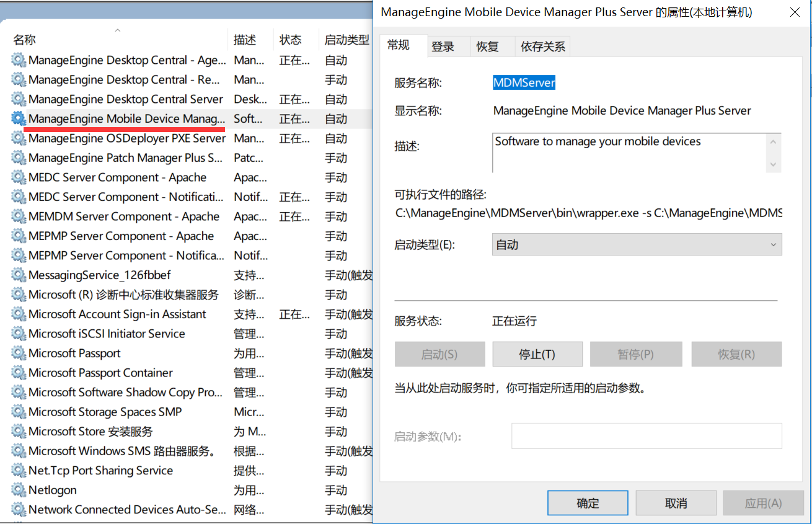Click gear icon of ManageEngine Desktop Central Server
812x524 pixels.
click(19, 99)
